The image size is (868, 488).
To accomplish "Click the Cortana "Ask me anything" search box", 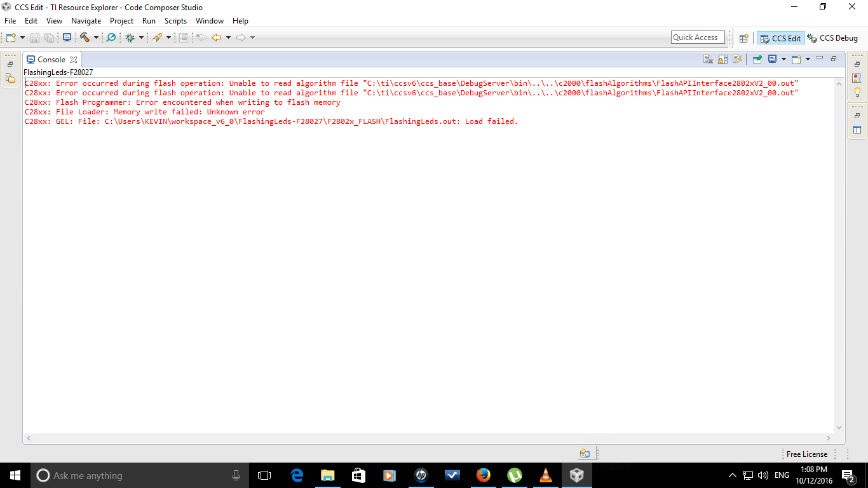I will 140,475.
